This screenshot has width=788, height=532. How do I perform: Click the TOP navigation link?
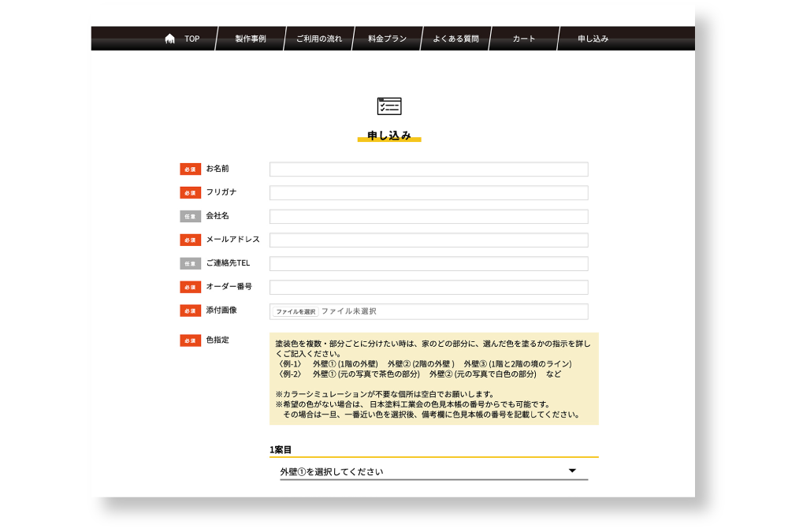coord(191,39)
